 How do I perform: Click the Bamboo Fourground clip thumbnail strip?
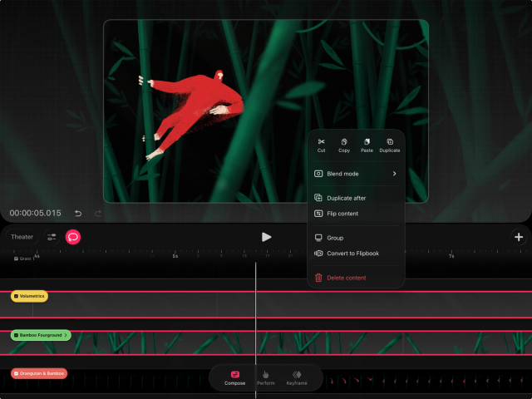click(x=266, y=343)
